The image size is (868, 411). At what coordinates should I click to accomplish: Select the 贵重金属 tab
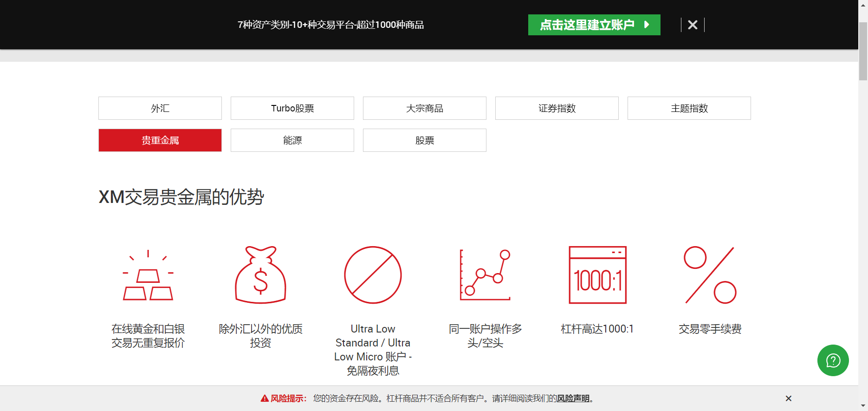160,140
